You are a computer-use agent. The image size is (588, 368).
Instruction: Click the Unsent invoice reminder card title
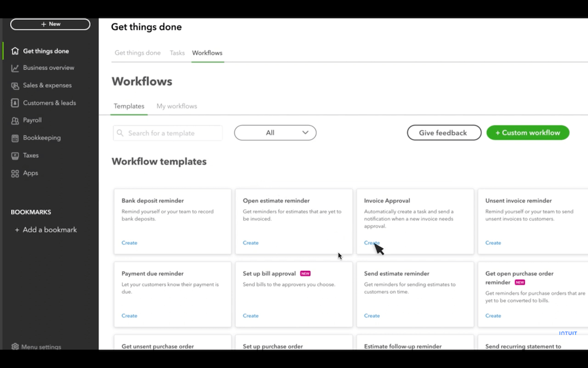518,201
